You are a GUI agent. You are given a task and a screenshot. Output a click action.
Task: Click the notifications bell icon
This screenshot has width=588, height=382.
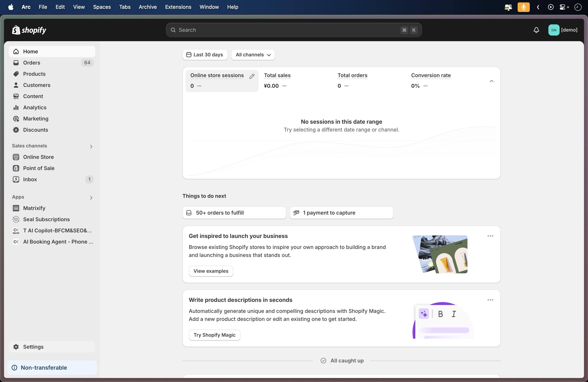click(536, 30)
